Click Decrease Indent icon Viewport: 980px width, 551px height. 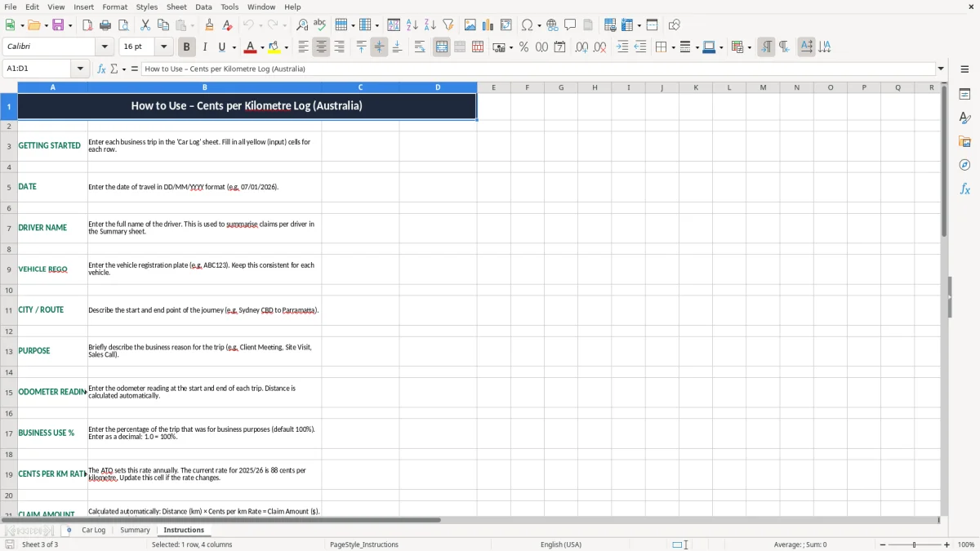pyautogui.click(x=640, y=47)
